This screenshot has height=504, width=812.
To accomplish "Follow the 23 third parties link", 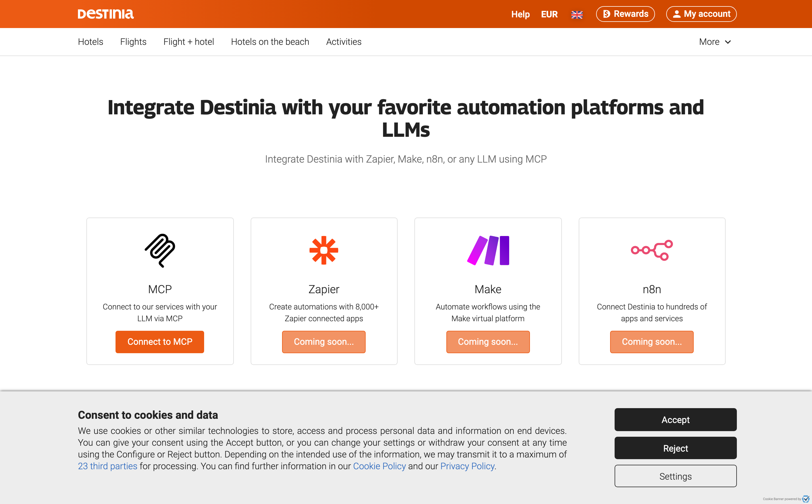I will click(x=107, y=466).
